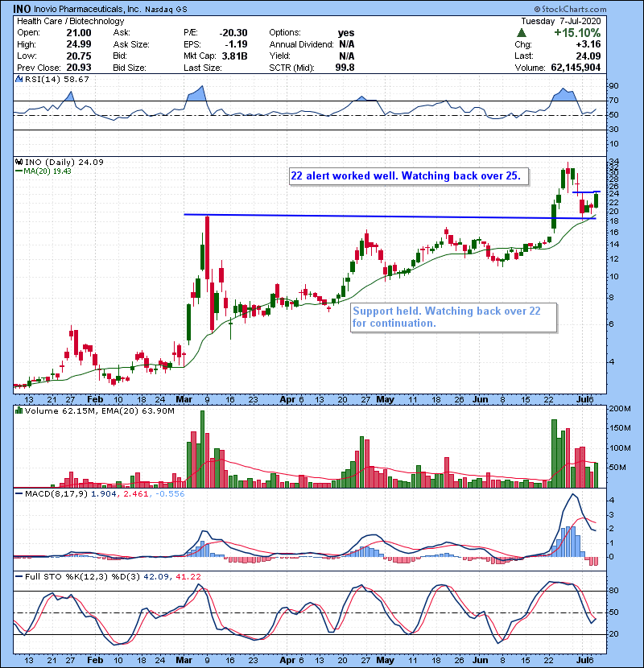Click the 'Jul6' label on price chart axis
644x668 pixels.
point(584,400)
